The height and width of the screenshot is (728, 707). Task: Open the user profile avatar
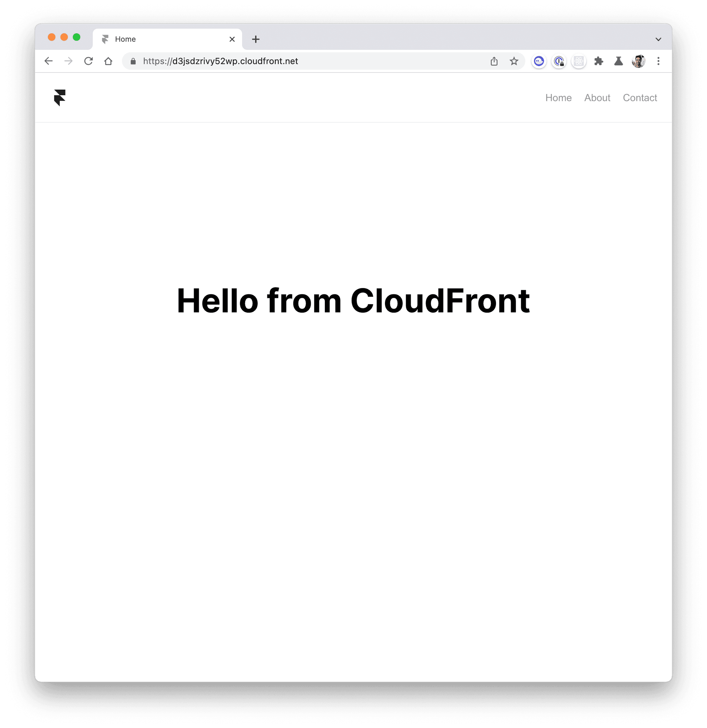[638, 61]
